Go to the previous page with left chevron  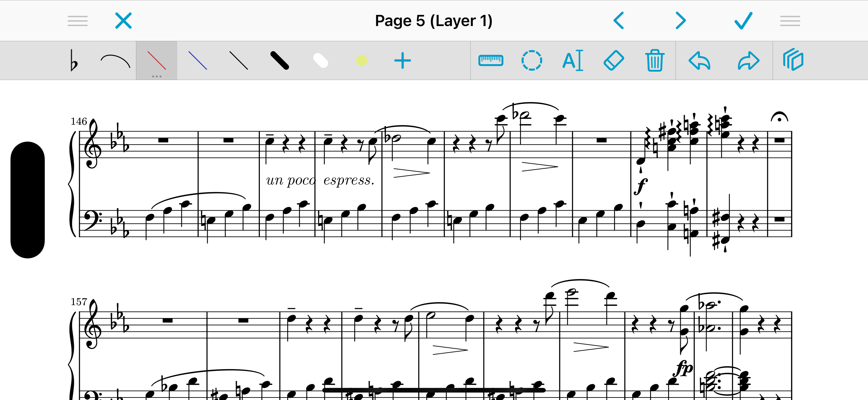tap(619, 21)
